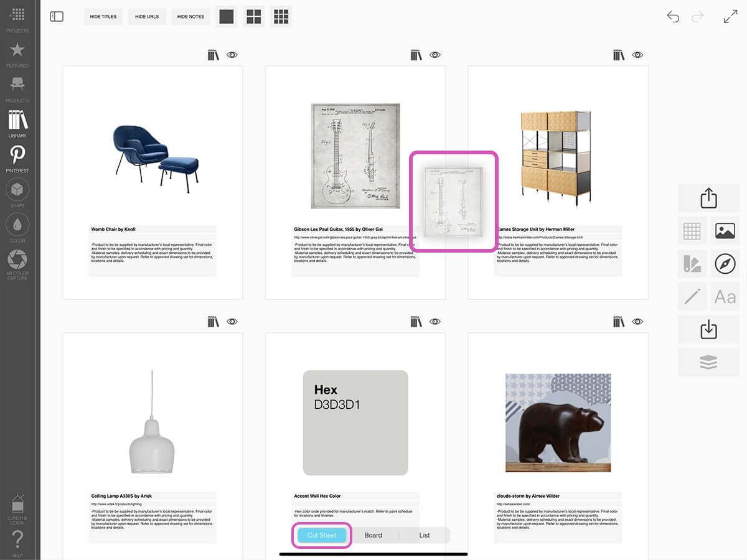Open the image picker icon on right panel
This screenshot has width=747, height=560.
point(725,231)
